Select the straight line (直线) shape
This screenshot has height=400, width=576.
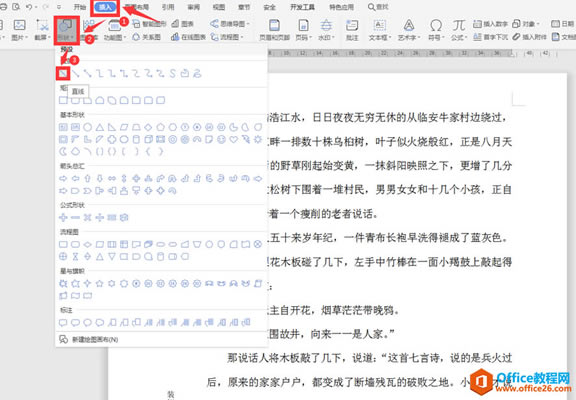tap(63, 73)
